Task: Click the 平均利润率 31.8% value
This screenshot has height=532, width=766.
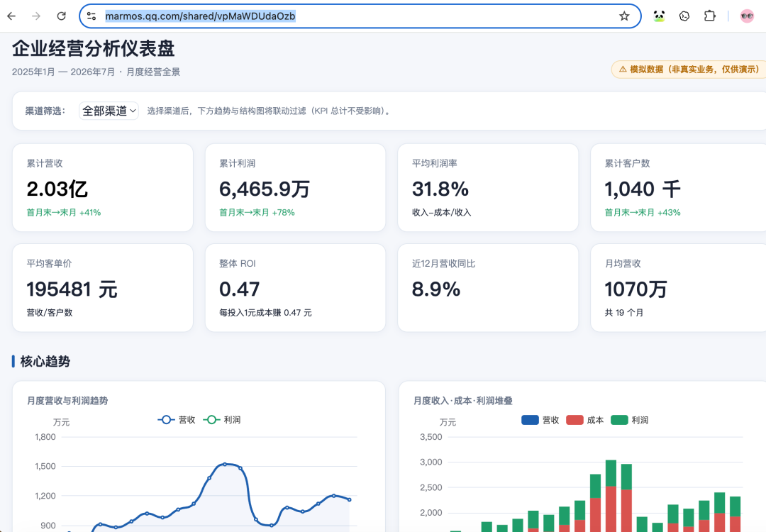Action: coord(440,189)
